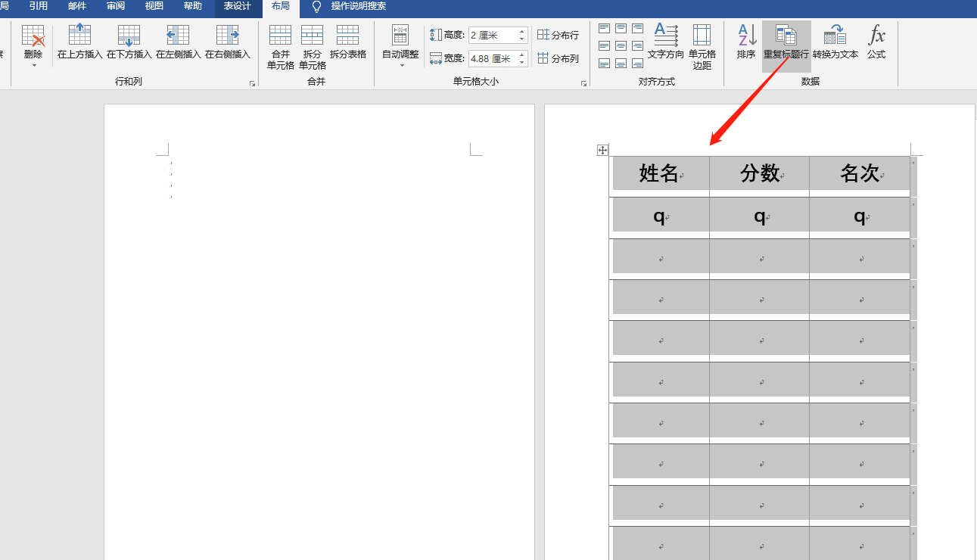Image resolution: width=977 pixels, height=560 pixels.
Task: Open the 单元格大小 dialog launcher
Action: point(583,83)
